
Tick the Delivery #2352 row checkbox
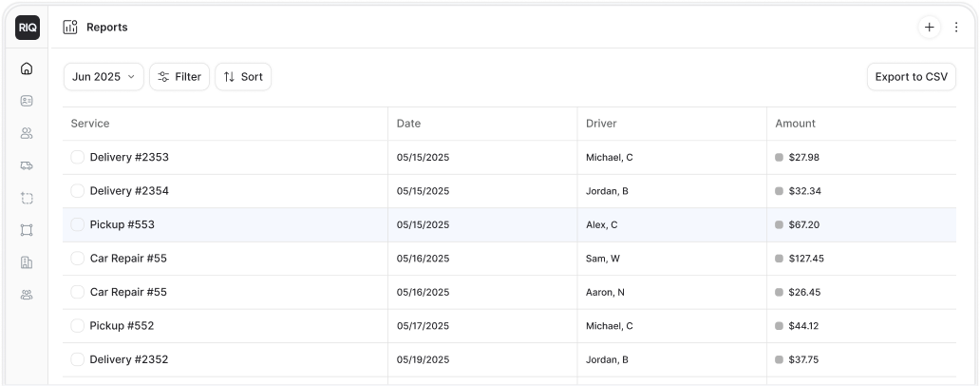click(78, 359)
